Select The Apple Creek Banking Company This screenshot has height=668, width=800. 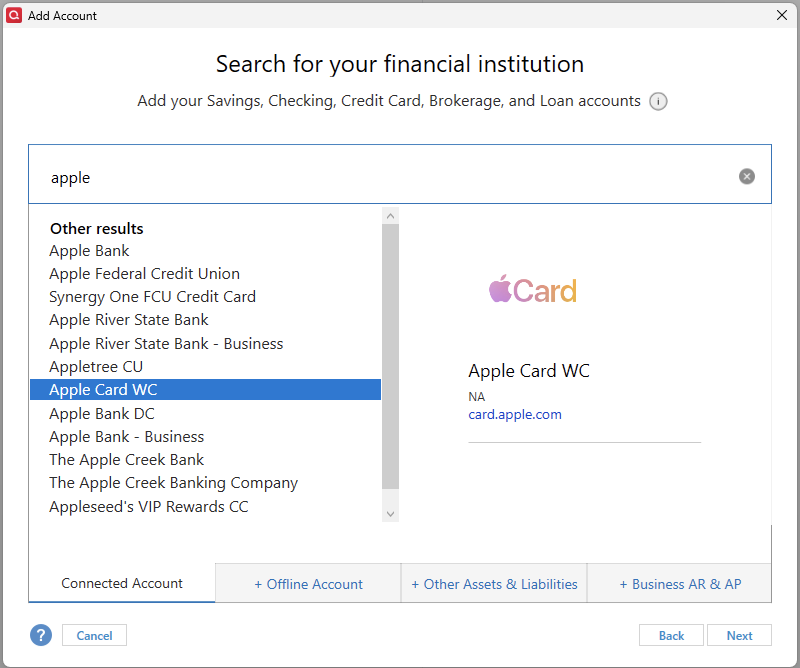tap(205, 482)
